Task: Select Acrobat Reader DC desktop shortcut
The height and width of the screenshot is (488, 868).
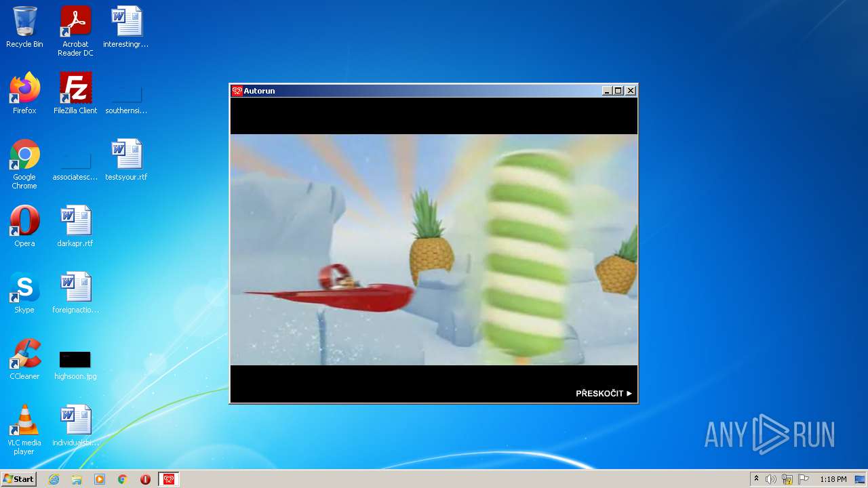Action: [x=75, y=31]
